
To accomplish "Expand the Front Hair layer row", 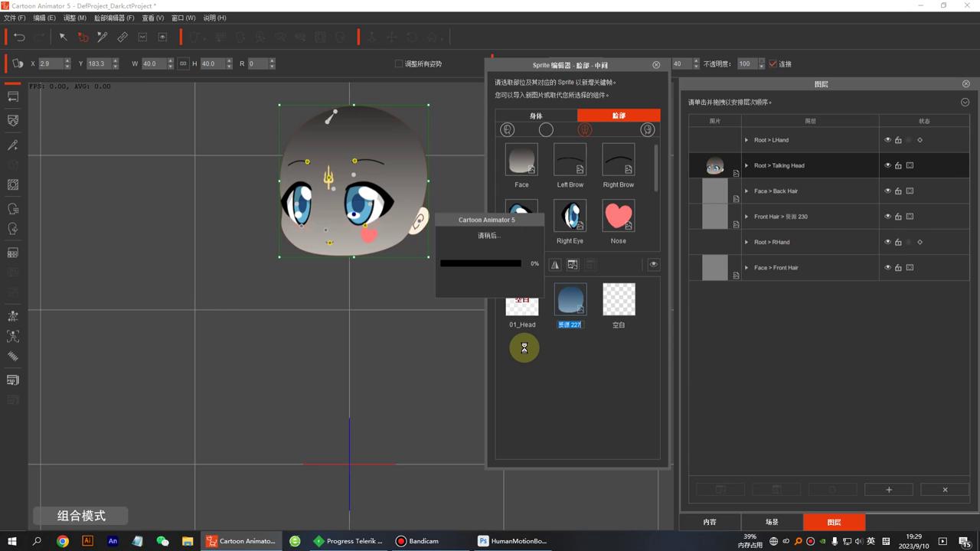I will [746, 217].
